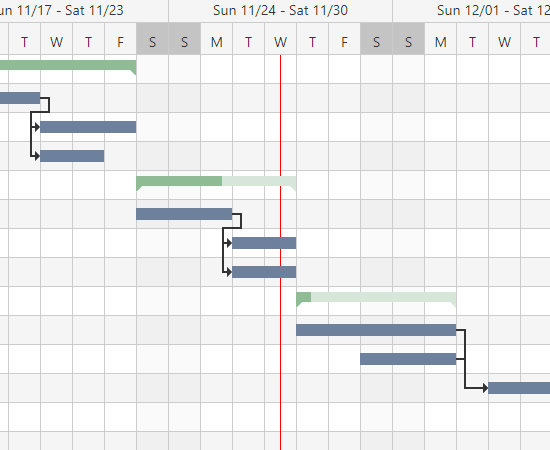Click the dependency arrowhead pointing to the 12/04 task bar
Image resolution: width=550 pixels, height=450 pixels.
[x=485, y=388]
